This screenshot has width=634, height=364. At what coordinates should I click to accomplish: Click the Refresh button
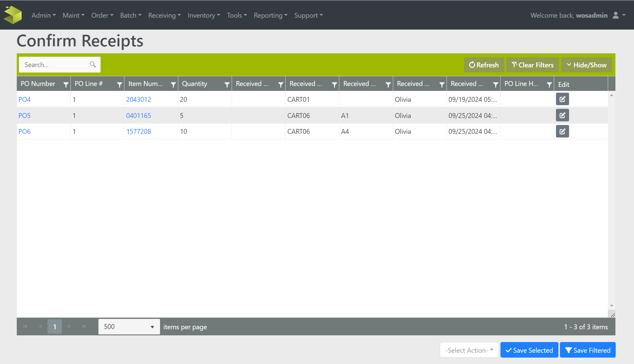(x=484, y=65)
